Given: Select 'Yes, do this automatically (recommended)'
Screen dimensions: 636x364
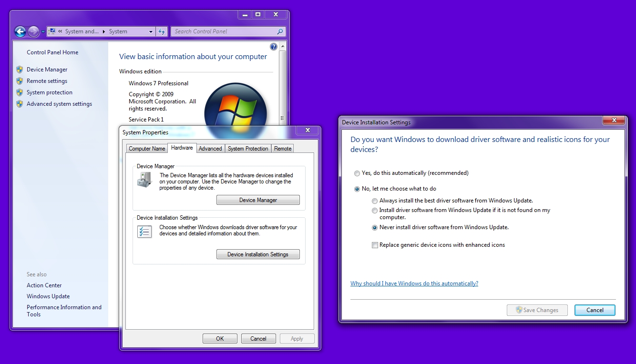Looking at the screenshot, I should tap(411, 173).
